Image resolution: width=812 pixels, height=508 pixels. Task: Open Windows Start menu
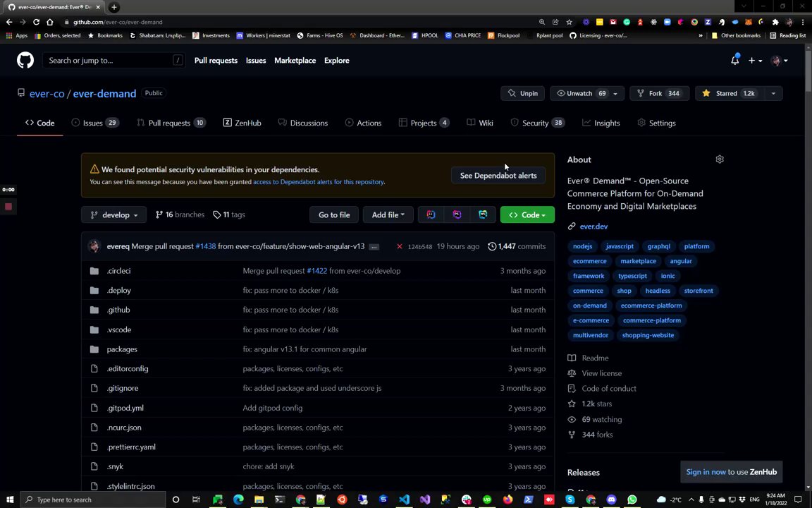(9, 500)
